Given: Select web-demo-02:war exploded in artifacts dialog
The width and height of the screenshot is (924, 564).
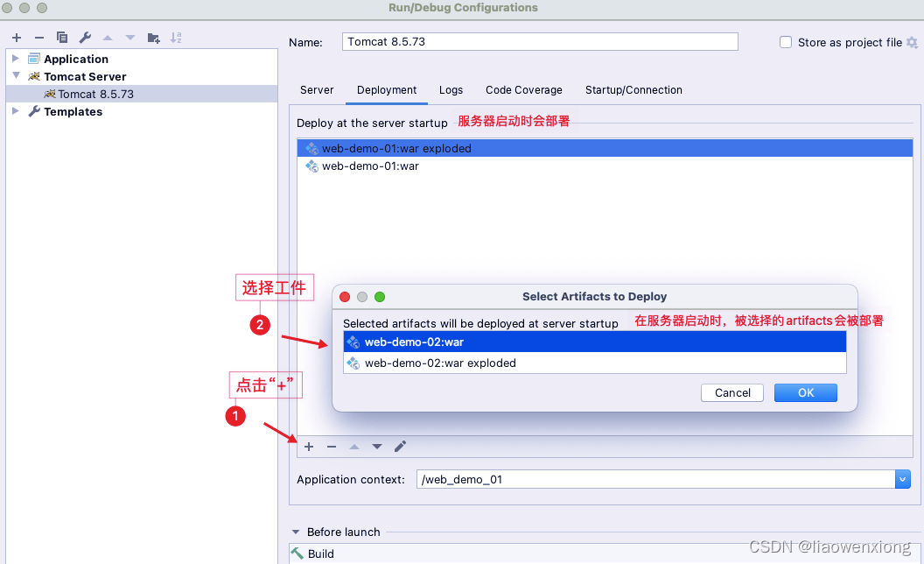Looking at the screenshot, I should coord(595,363).
